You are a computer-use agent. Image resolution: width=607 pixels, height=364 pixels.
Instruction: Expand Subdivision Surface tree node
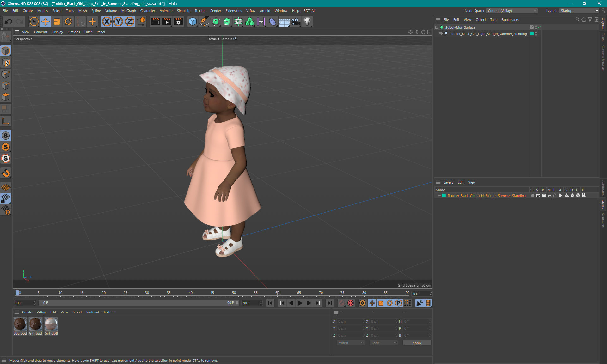point(437,27)
